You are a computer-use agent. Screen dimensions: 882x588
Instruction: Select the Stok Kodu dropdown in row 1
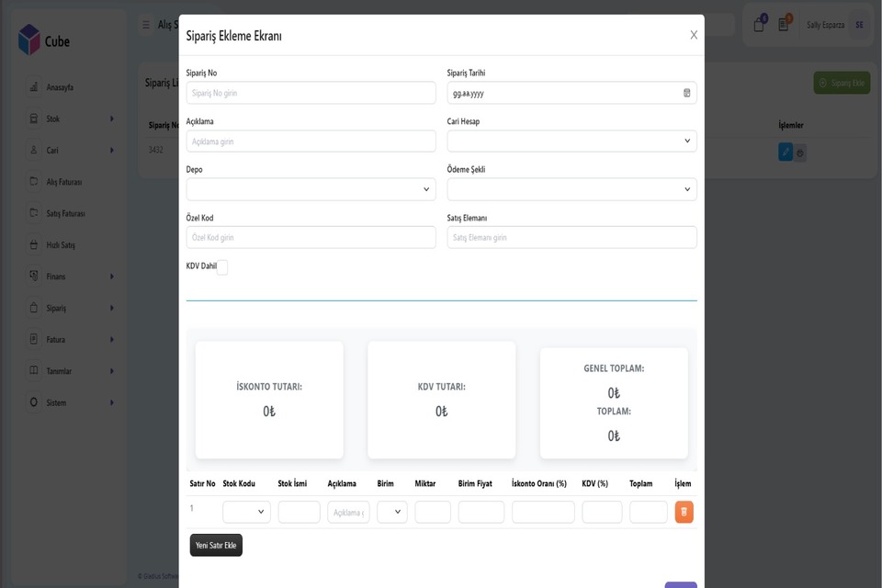(246, 512)
